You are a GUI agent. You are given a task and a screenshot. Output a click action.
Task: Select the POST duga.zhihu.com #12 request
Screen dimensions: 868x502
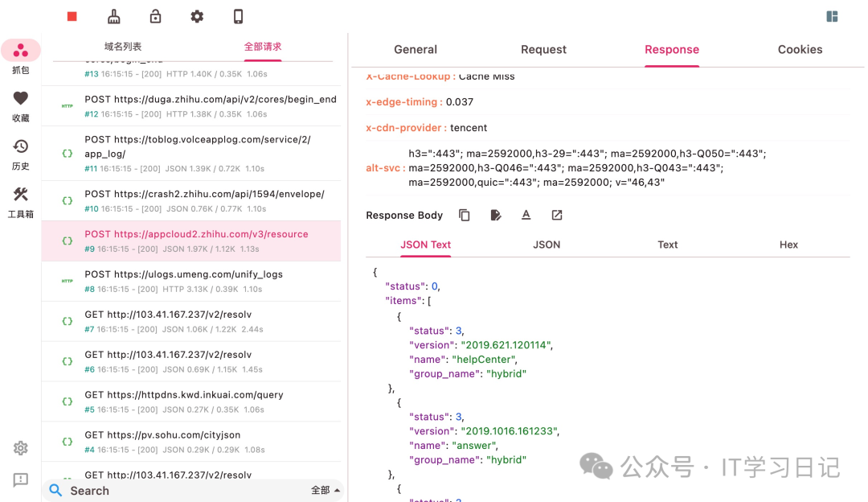coord(191,106)
